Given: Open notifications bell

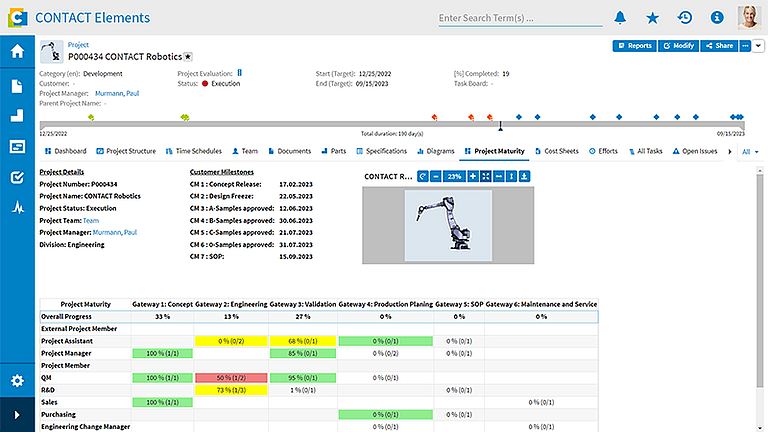Looking at the screenshot, I should (620, 18).
